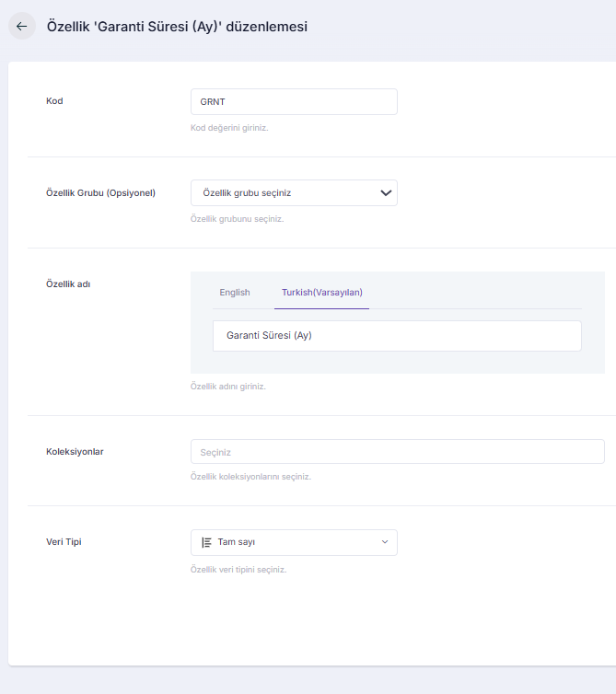
Task: Select the Turkish(Varsayılan) tab
Action: 321,292
